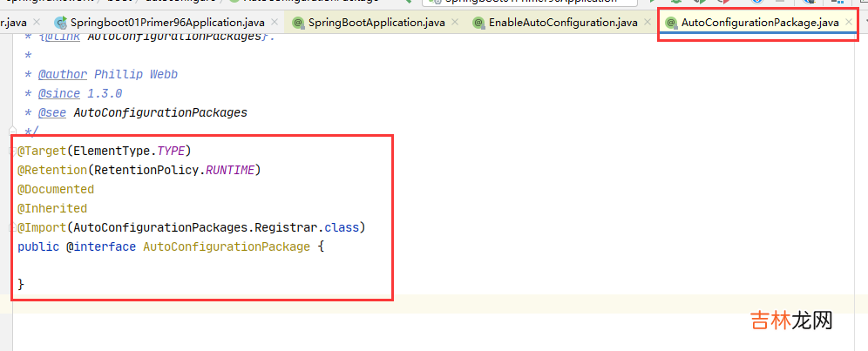Click Registrar in the @Import line
The width and height of the screenshot is (868, 351).
(283, 227)
